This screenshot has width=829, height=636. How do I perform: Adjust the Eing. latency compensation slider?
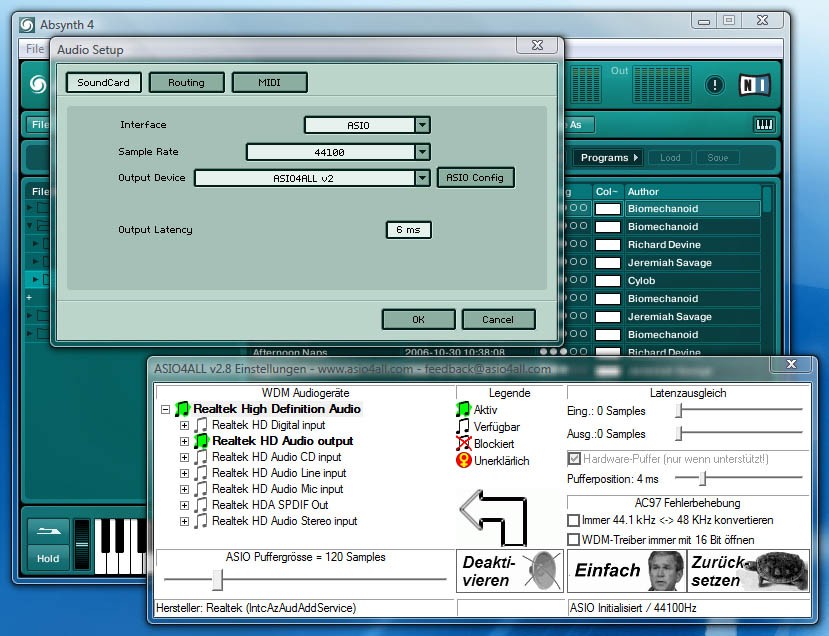(679, 410)
